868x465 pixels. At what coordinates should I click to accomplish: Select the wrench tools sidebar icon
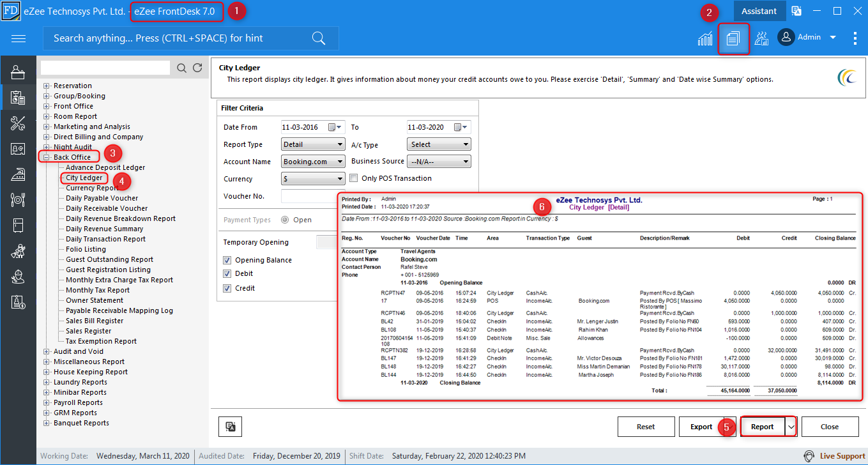point(18,123)
